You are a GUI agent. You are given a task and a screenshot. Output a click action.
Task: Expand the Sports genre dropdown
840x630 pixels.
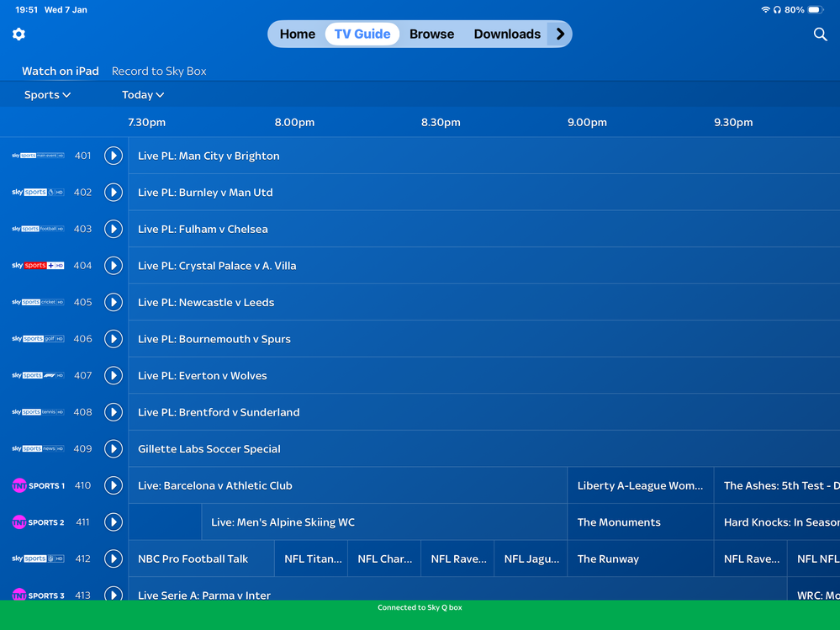click(x=47, y=95)
